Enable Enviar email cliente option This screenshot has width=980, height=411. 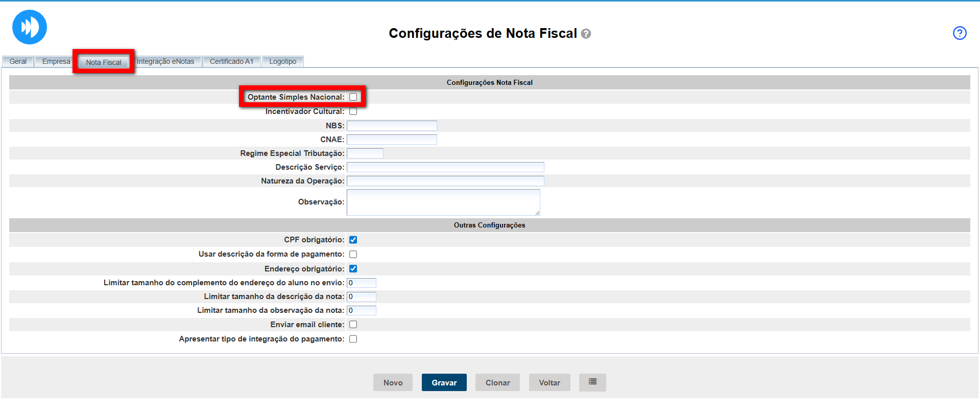coord(353,325)
